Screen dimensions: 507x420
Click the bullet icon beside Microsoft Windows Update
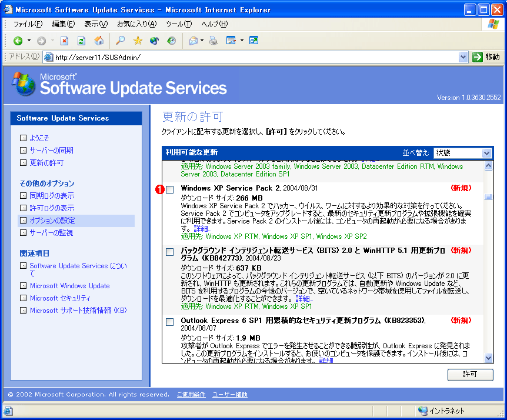(23, 285)
